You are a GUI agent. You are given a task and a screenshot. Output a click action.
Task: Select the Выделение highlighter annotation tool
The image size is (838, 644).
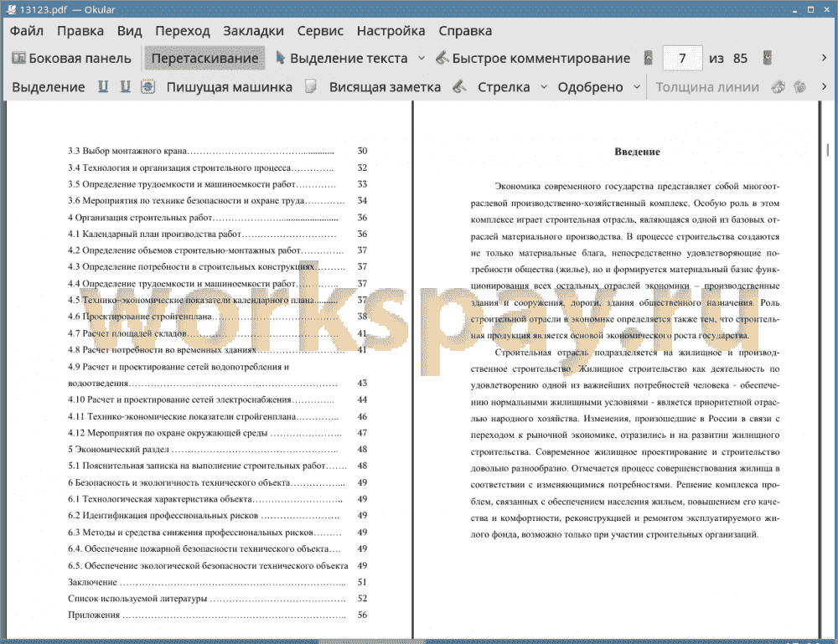point(48,87)
